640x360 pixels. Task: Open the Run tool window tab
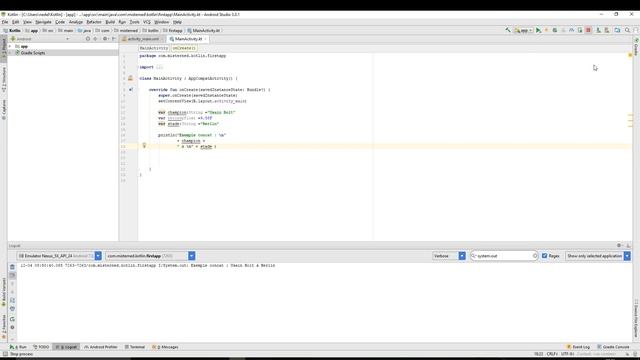pos(18,347)
